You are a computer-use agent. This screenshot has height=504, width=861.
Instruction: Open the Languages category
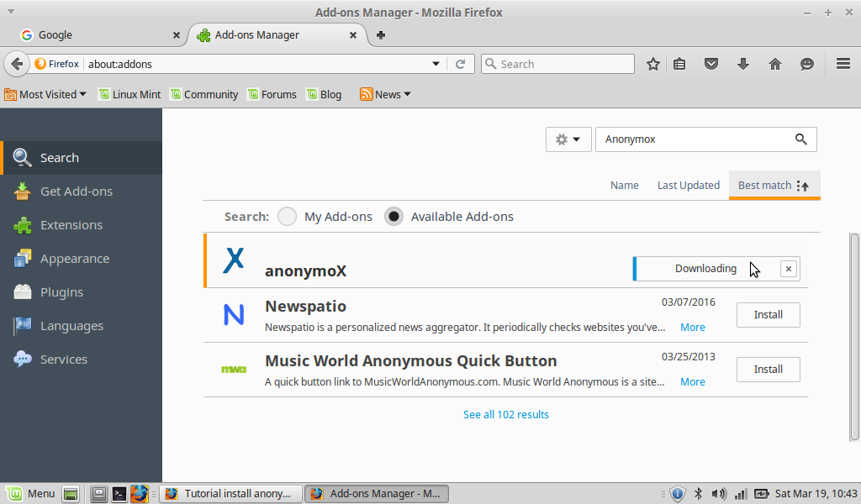tap(82, 326)
